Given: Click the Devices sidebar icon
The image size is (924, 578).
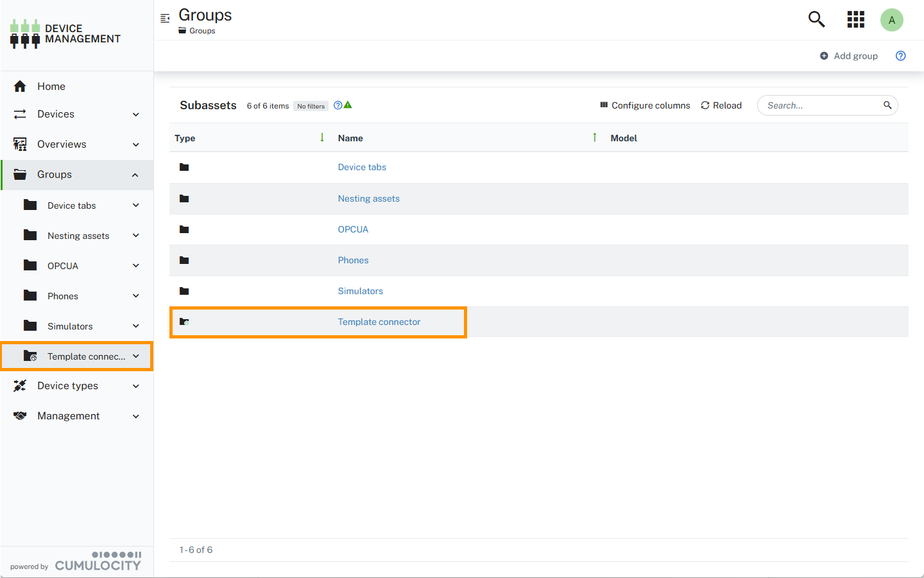Looking at the screenshot, I should click(20, 114).
